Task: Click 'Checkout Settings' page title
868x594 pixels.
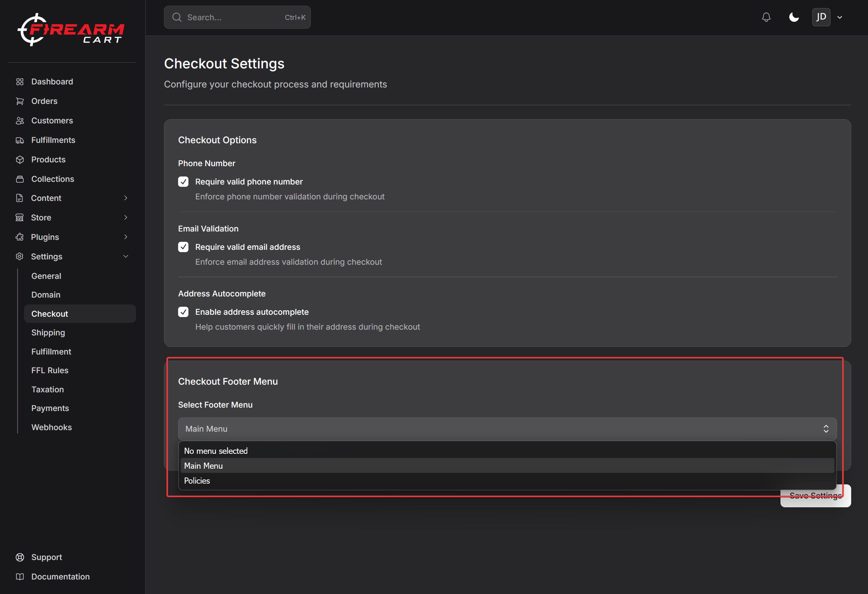Action: click(x=224, y=64)
